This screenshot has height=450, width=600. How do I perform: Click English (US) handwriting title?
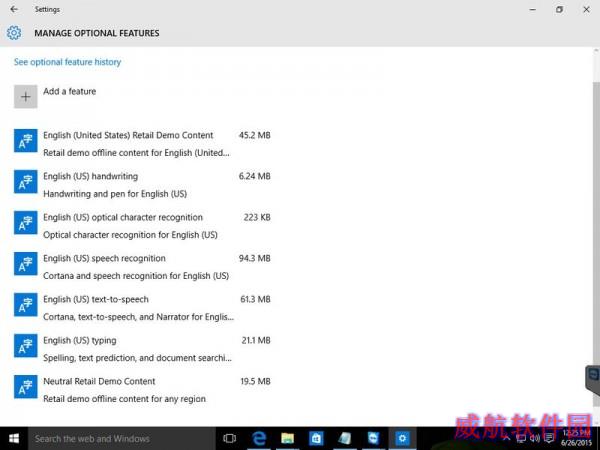coord(90,176)
